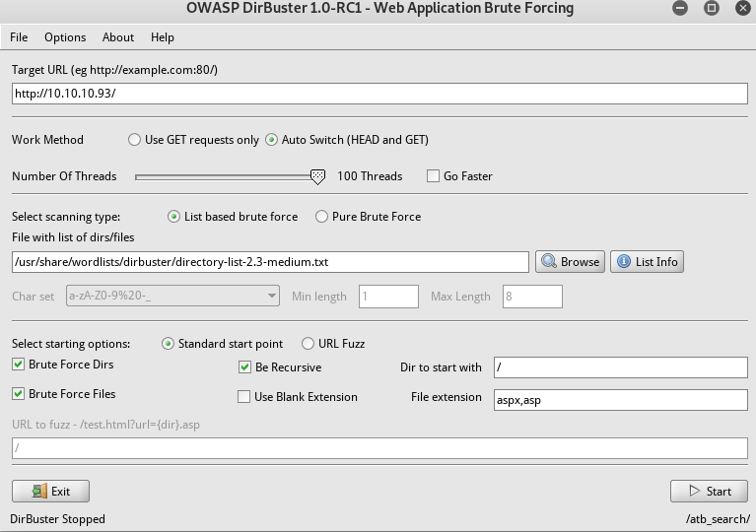
Task: Close the DirBuster window
Action: tap(742, 8)
